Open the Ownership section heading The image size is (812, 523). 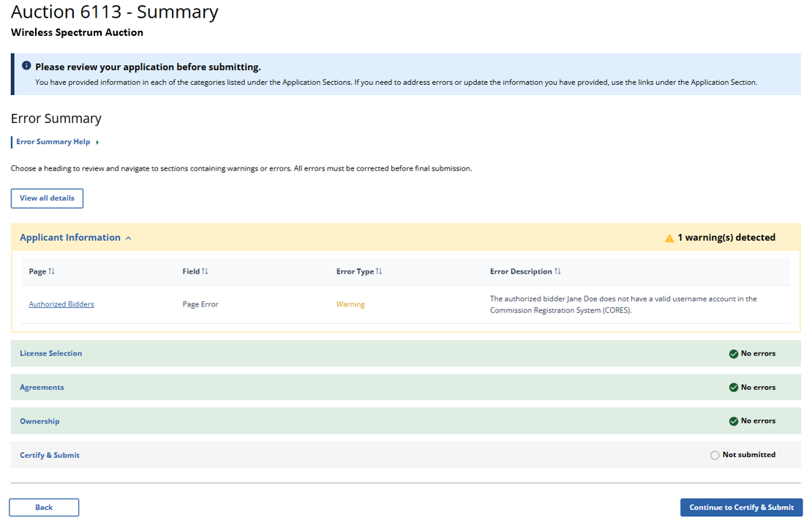tap(40, 421)
